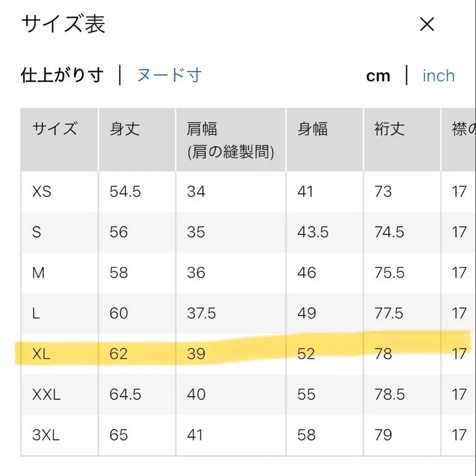Click the サイズ column header
476x476 pixels.
54,129
